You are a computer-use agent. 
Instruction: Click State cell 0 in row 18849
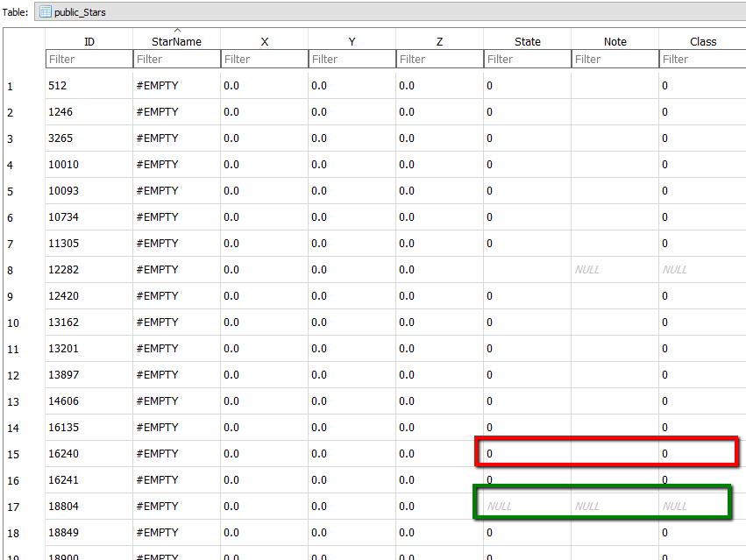[527, 533]
